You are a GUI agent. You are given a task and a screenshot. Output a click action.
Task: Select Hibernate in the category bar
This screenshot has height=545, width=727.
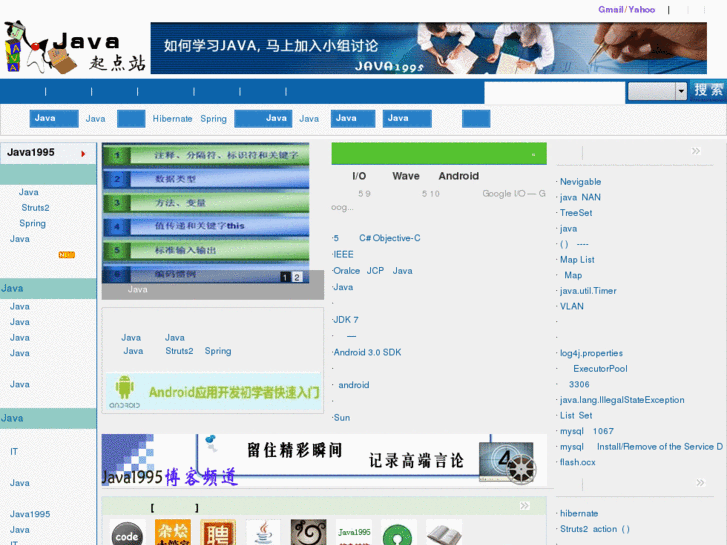(172, 119)
